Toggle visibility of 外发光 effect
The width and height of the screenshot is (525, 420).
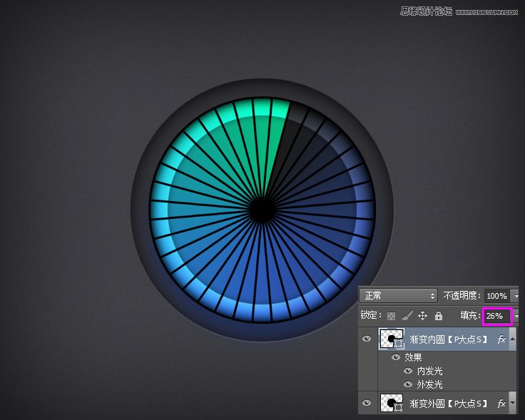click(408, 384)
